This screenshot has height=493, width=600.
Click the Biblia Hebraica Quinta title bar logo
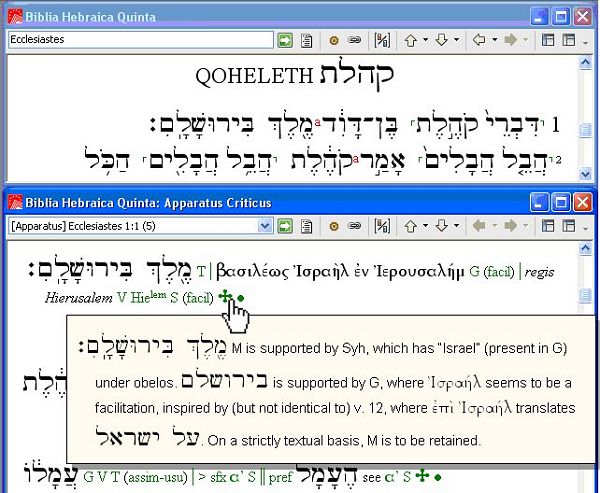15,17
